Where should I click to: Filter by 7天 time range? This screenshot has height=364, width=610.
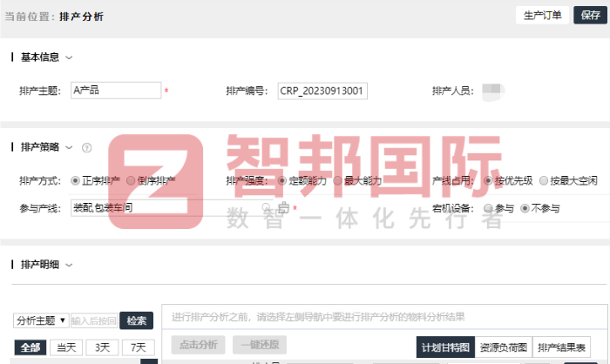(x=138, y=347)
